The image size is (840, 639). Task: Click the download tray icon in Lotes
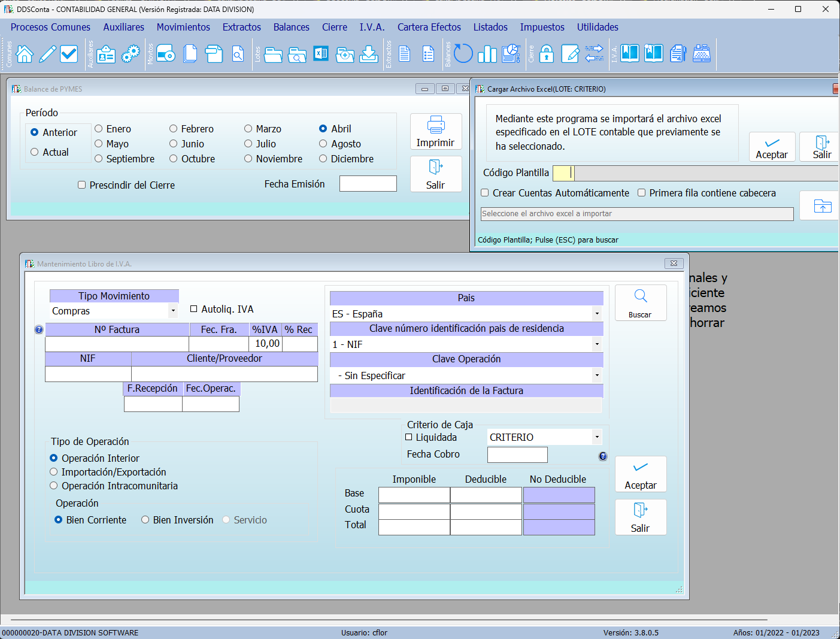(x=369, y=54)
